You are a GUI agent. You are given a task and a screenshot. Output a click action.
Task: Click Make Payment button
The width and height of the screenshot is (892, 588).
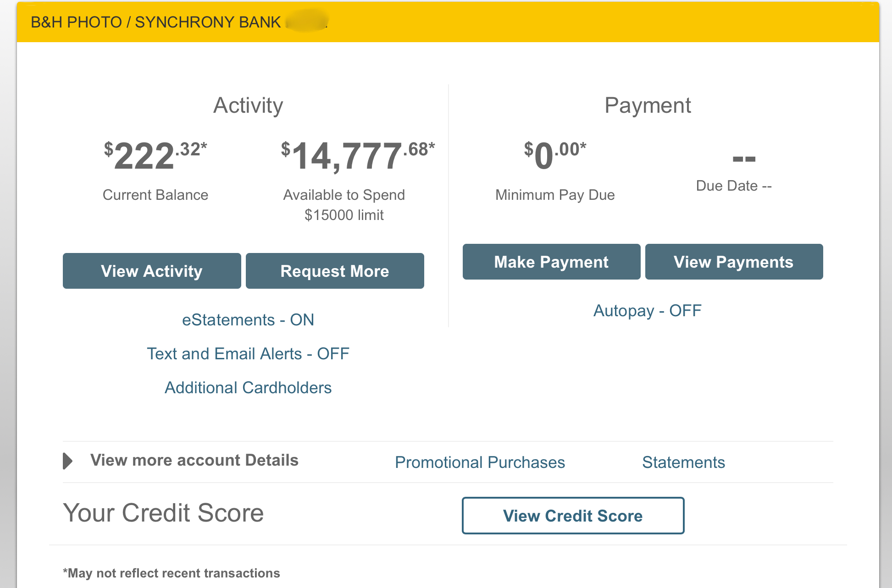pos(551,262)
